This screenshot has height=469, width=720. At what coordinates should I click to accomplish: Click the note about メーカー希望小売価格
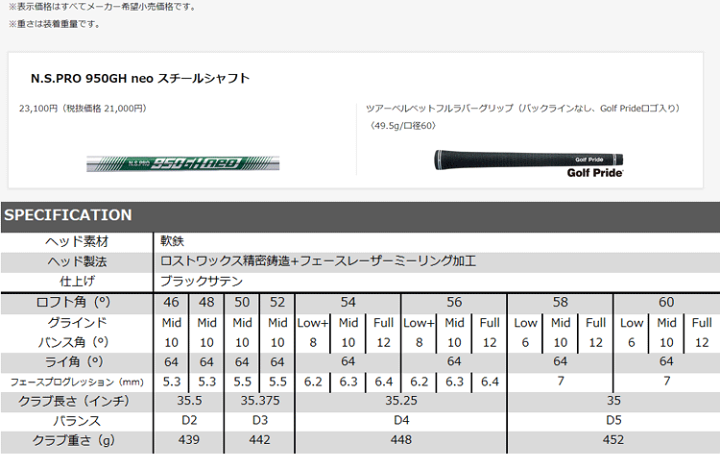click(102, 7)
